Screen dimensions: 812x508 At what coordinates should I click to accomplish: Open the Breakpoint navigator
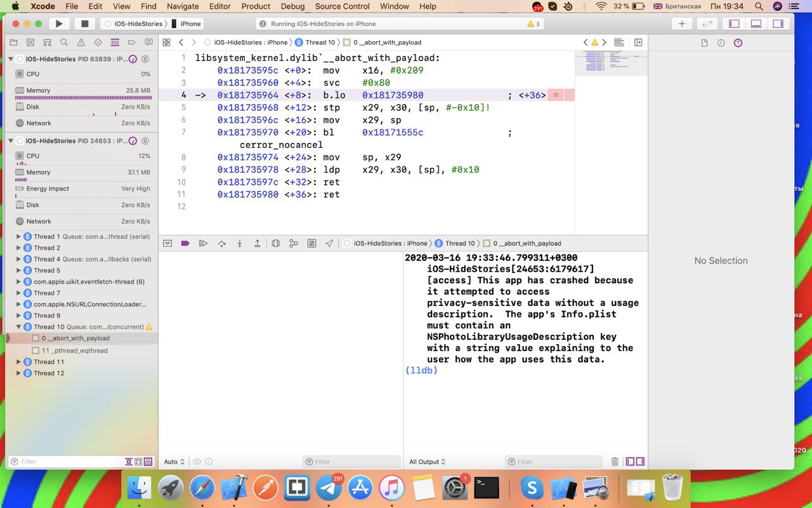(132, 43)
